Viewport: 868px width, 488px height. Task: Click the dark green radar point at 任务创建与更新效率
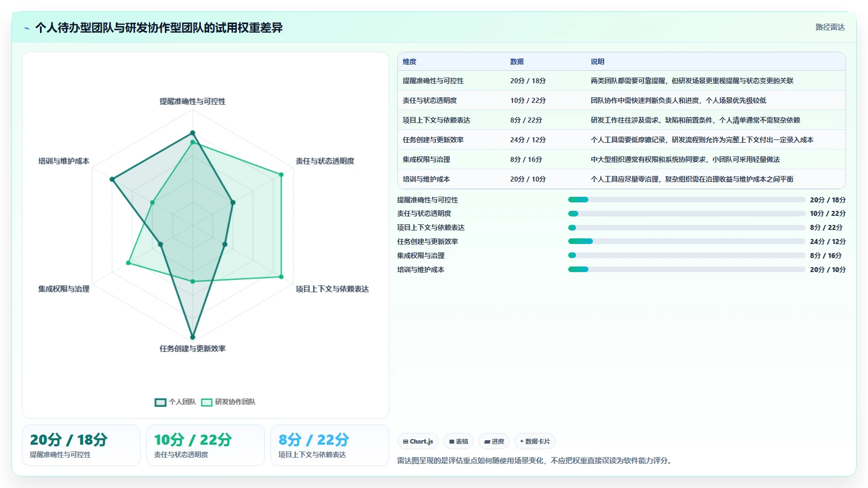[192, 337]
